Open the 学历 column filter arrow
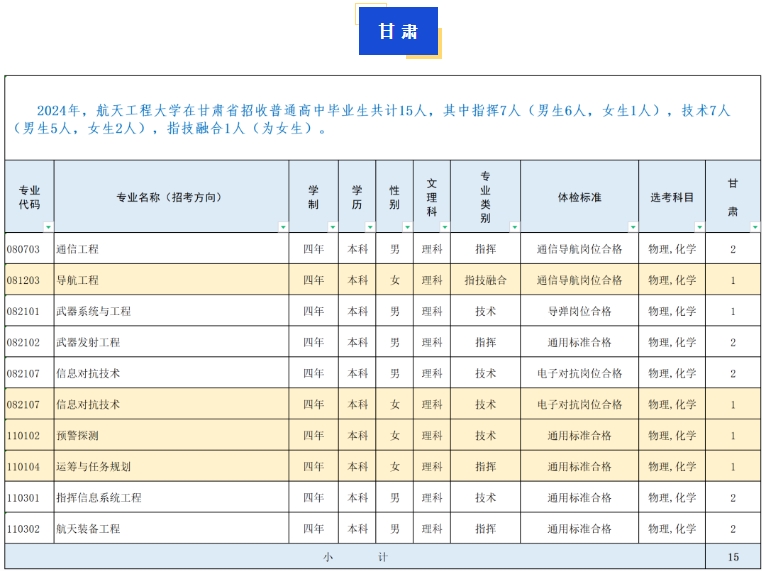Viewport: 762px width, 571px height. pyautogui.click(x=370, y=227)
